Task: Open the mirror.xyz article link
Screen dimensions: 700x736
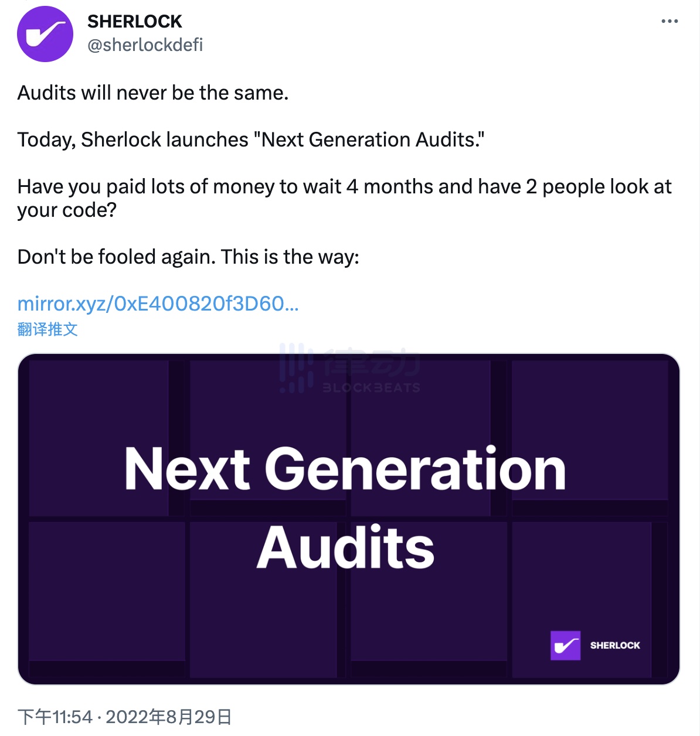Action: [x=158, y=304]
